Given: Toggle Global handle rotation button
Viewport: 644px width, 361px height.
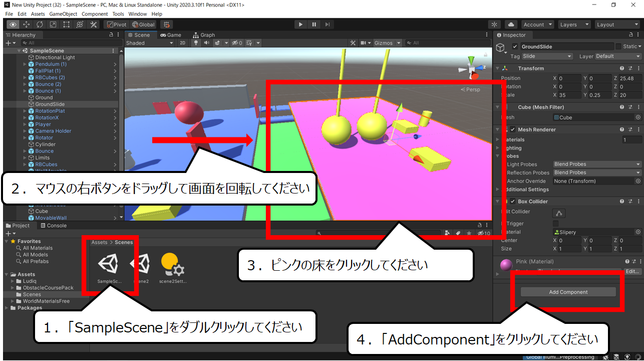Looking at the screenshot, I should pyautogui.click(x=144, y=25).
